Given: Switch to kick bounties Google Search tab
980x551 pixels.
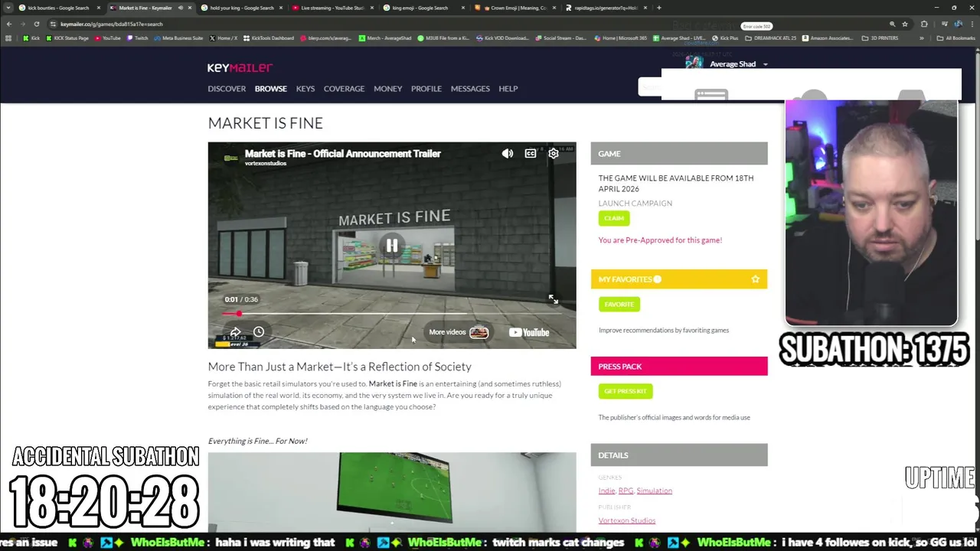Looking at the screenshot, I should coord(58,8).
